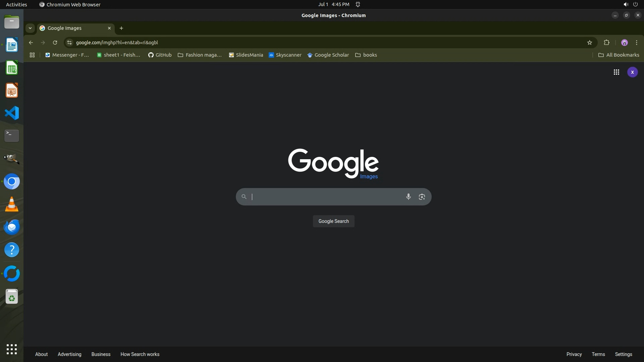The width and height of the screenshot is (644, 362).
Task: Expand the tab search dropdown arrow
Action: [30, 28]
